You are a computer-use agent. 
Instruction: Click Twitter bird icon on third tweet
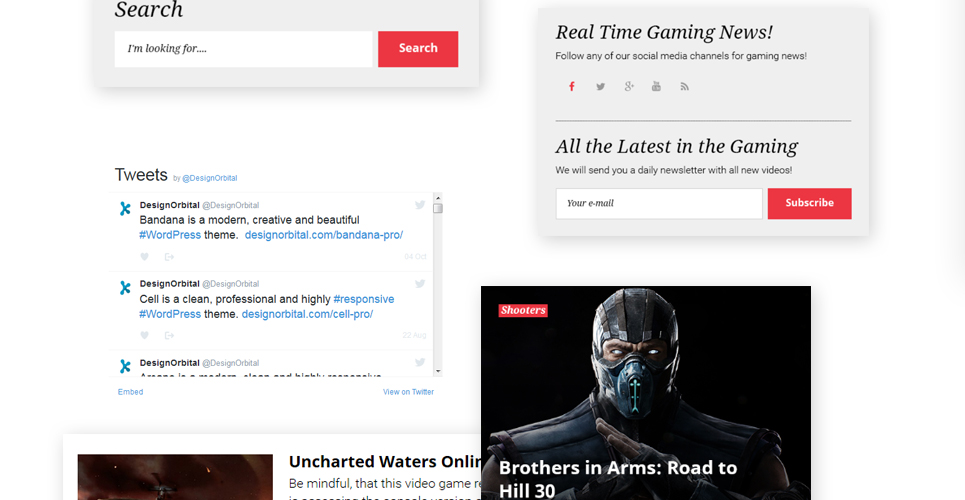pos(420,363)
